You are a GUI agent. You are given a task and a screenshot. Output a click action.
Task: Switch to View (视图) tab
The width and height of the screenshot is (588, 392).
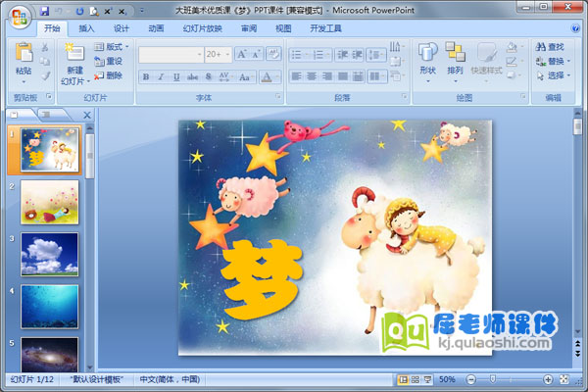tap(283, 28)
